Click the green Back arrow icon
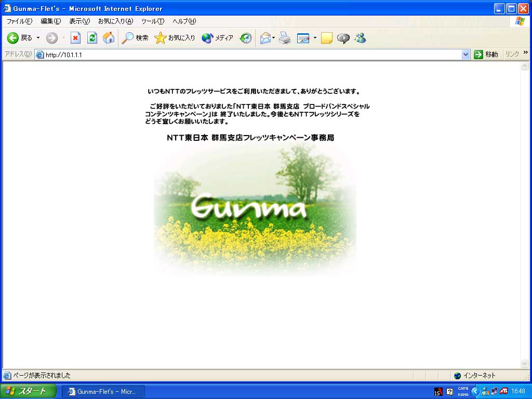The image size is (532, 399). pos(13,38)
